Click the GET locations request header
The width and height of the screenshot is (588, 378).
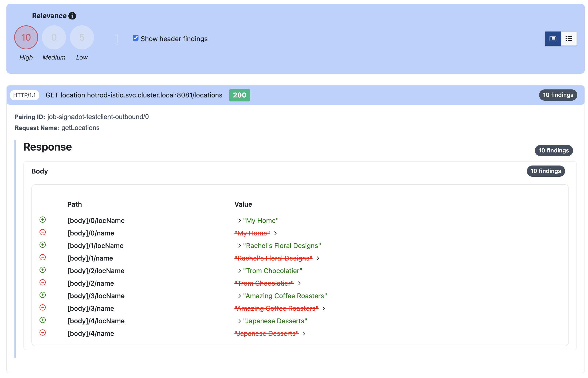(x=134, y=95)
